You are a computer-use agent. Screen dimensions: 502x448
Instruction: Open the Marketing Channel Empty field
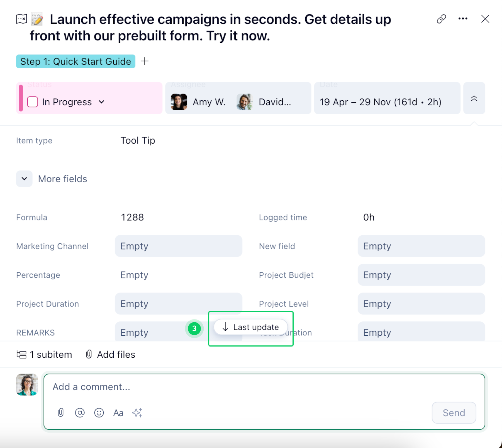(178, 246)
